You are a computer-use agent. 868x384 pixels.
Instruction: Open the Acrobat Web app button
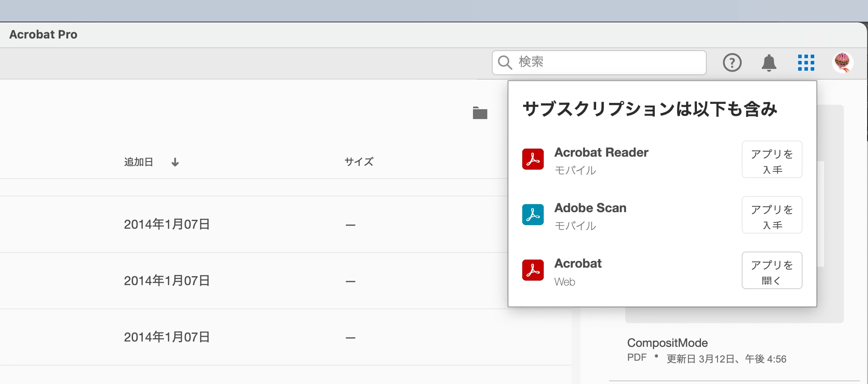tap(772, 270)
